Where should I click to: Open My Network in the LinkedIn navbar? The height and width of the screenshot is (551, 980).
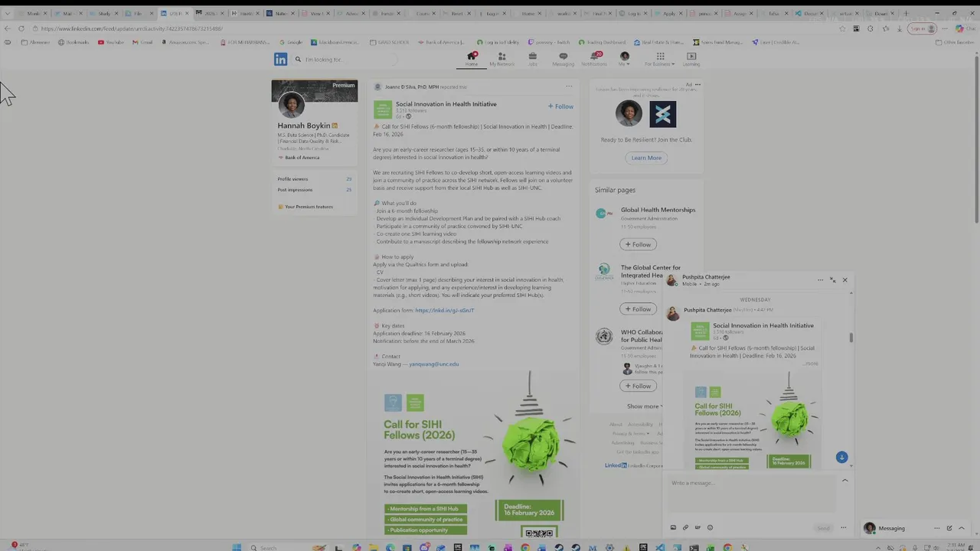(x=502, y=59)
